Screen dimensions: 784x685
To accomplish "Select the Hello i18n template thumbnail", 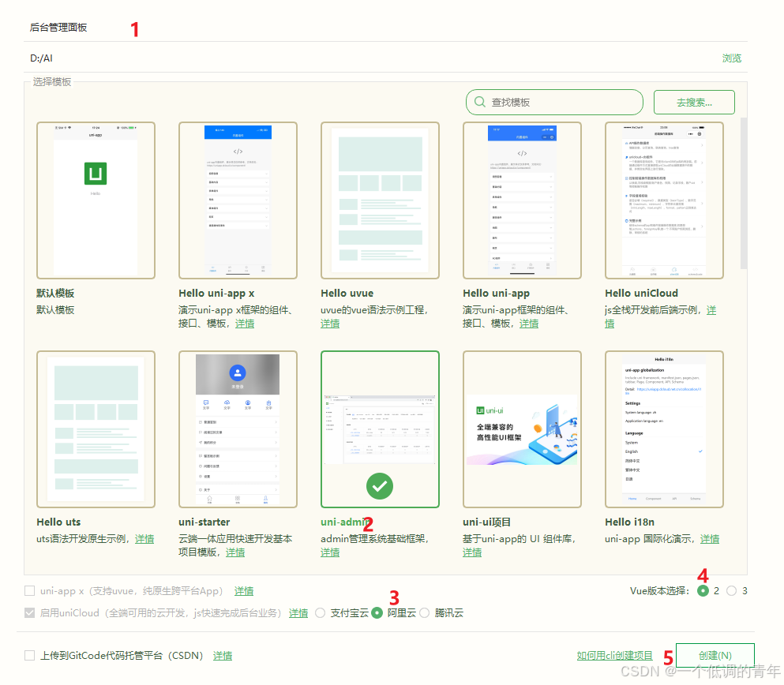I will (664, 429).
